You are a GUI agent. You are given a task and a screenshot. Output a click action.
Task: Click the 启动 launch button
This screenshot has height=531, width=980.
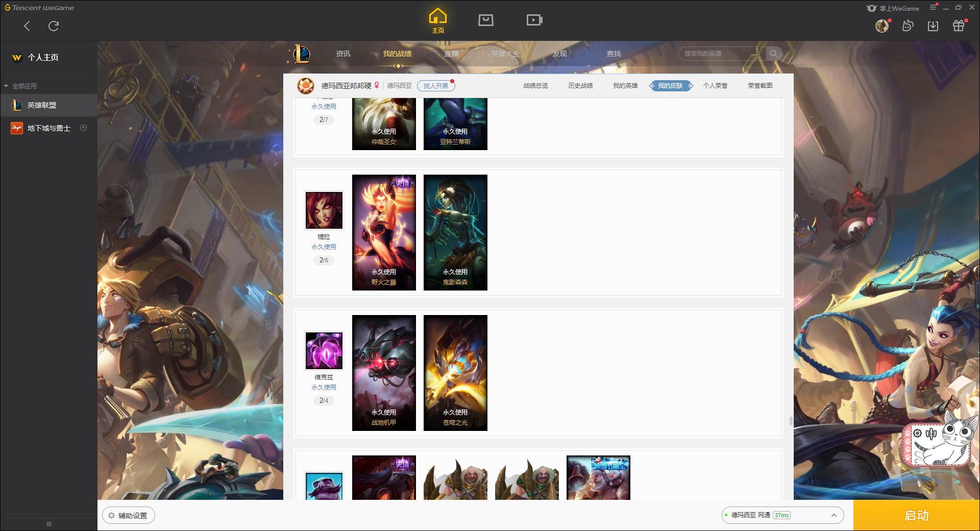coord(916,515)
